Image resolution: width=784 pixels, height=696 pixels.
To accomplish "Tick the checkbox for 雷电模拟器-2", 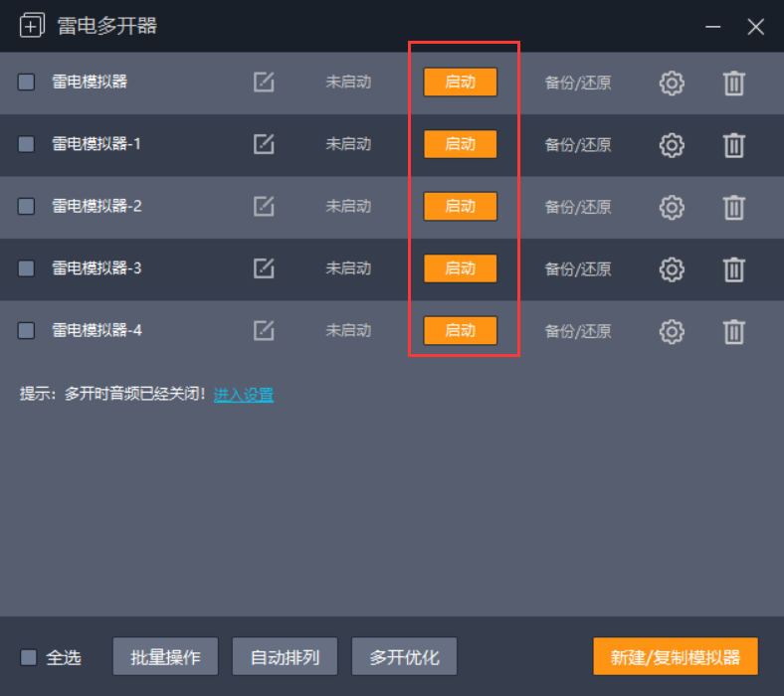I will point(26,206).
